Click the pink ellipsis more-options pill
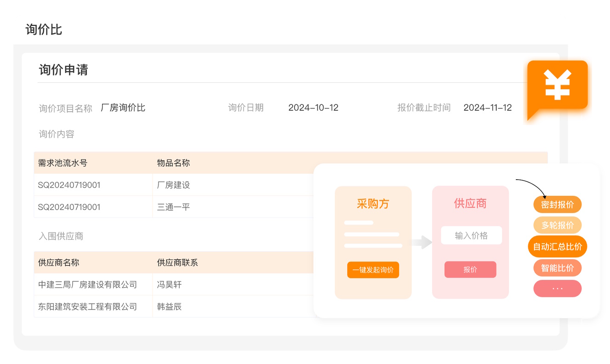610x364 pixels. tap(557, 289)
